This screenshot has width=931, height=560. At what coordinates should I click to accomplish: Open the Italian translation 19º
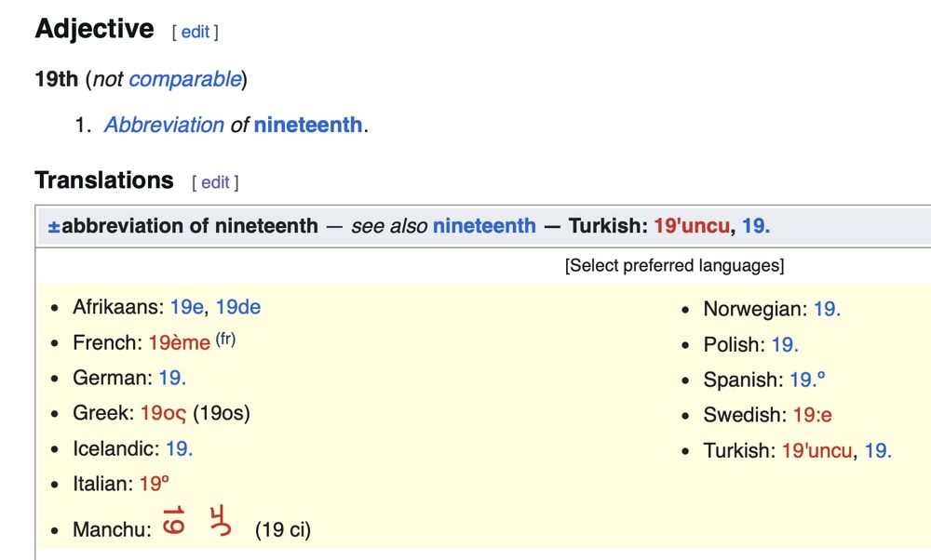(x=154, y=484)
